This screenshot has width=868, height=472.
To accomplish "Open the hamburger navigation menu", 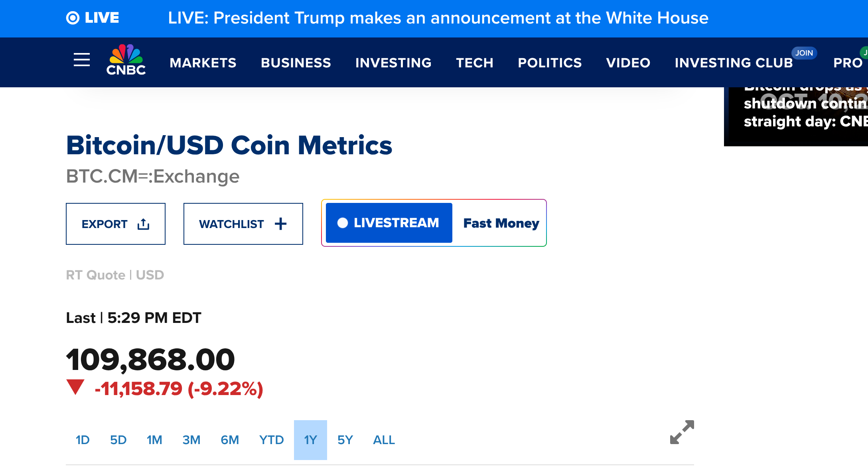I will point(82,60).
